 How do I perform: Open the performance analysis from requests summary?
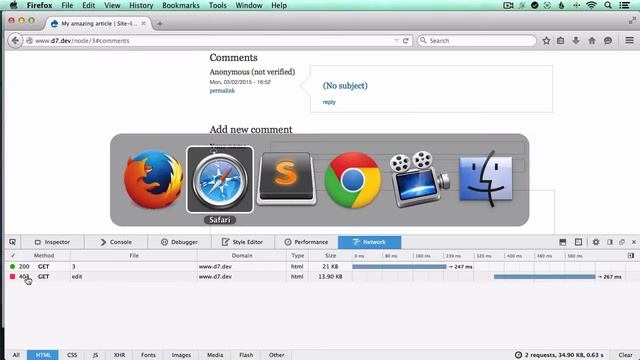pyautogui.click(x=560, y=355)
